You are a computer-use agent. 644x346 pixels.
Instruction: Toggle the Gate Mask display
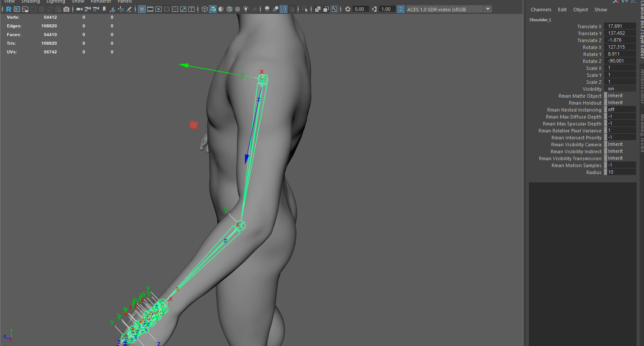click(x=167, y=9)
